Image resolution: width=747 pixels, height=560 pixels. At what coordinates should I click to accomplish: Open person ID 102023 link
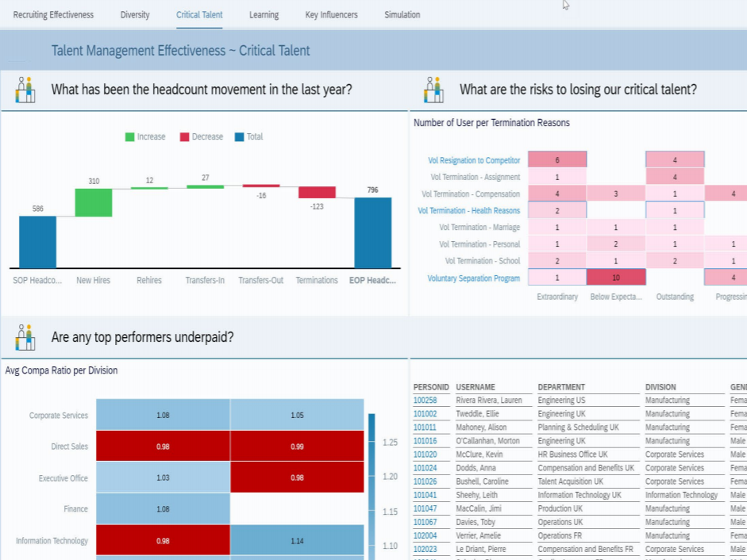coord(425,549)
